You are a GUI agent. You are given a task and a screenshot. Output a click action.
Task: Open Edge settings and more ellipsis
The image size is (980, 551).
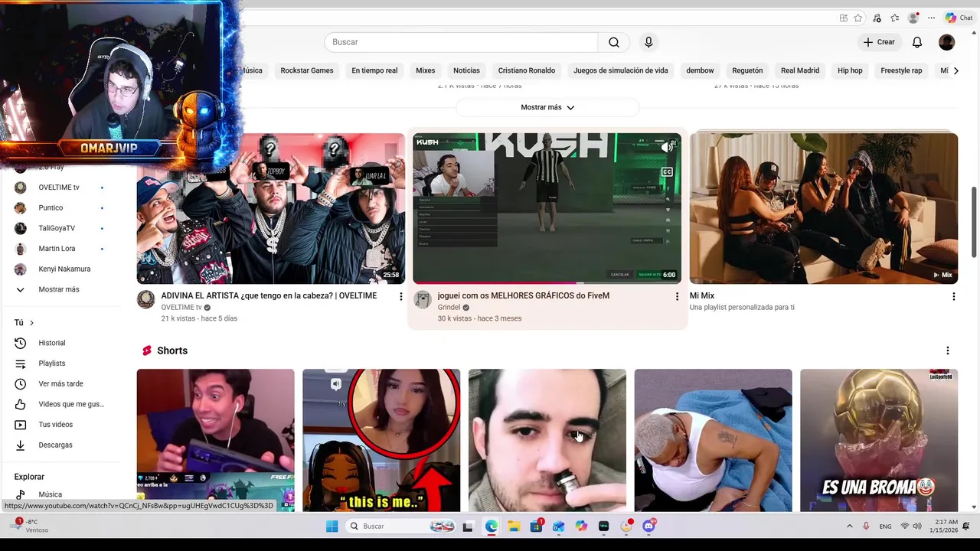point(931,18)
